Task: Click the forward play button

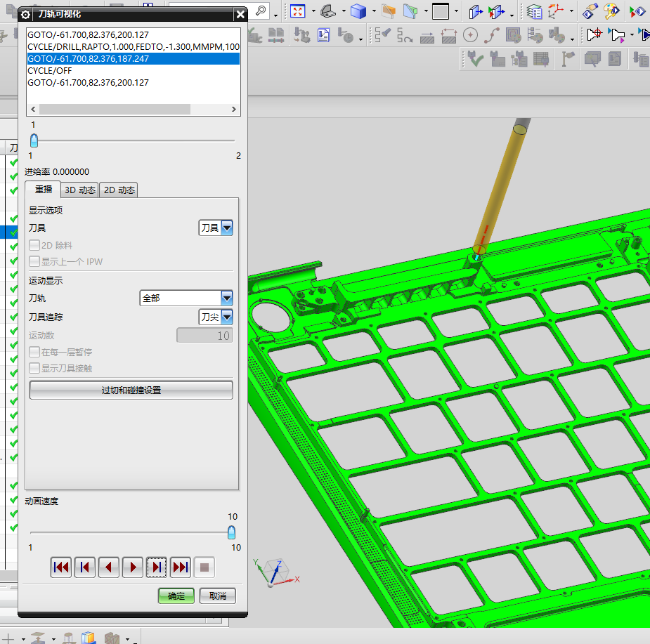Action: point(133,567)
